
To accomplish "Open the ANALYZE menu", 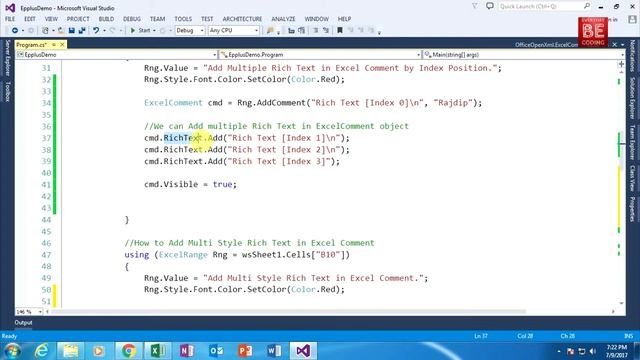I will pyautogui.click(x=283, y=19).
